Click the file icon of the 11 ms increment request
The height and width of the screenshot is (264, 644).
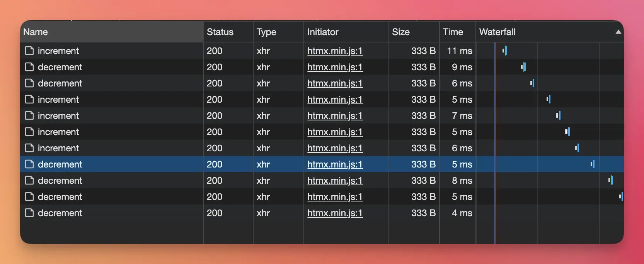pyautogui.click(x=29, y=51)
